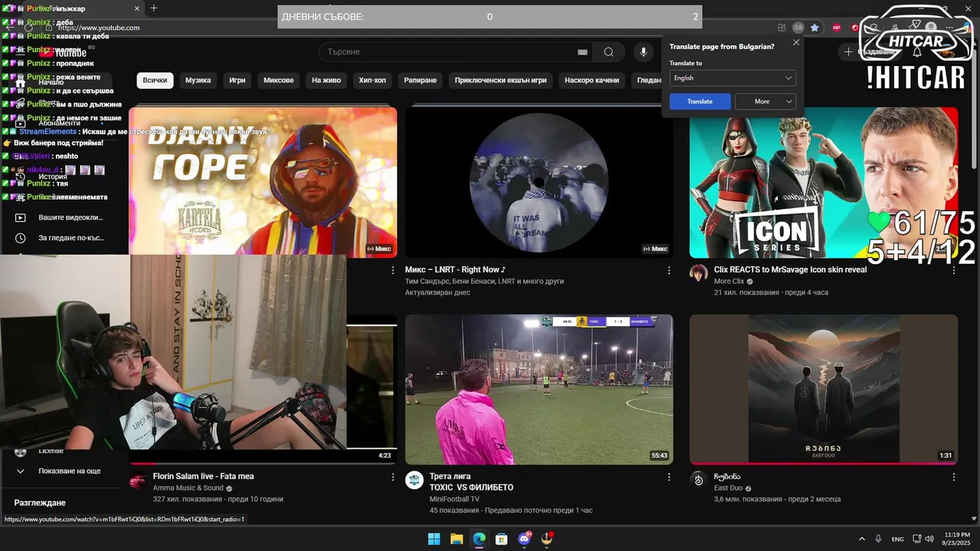Open the on-screen keyboard in search box
Viewport: 980px width, 551px height.
click(583, 52)
